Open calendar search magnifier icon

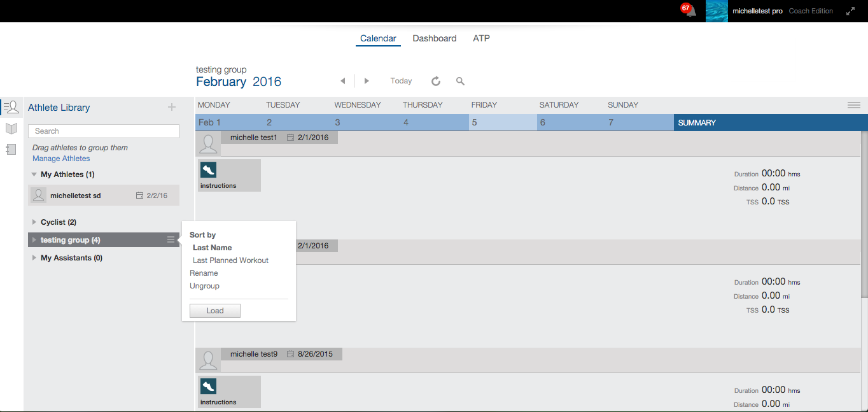tap(460, 81)
